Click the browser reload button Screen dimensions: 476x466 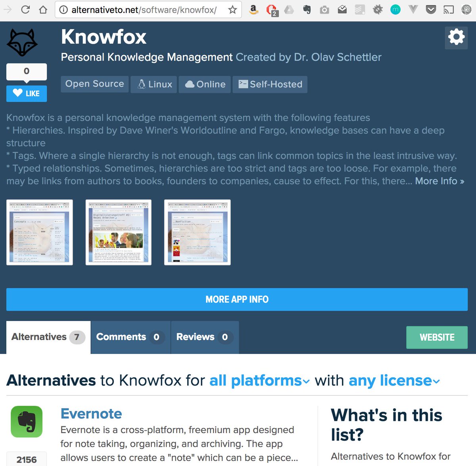25,10
